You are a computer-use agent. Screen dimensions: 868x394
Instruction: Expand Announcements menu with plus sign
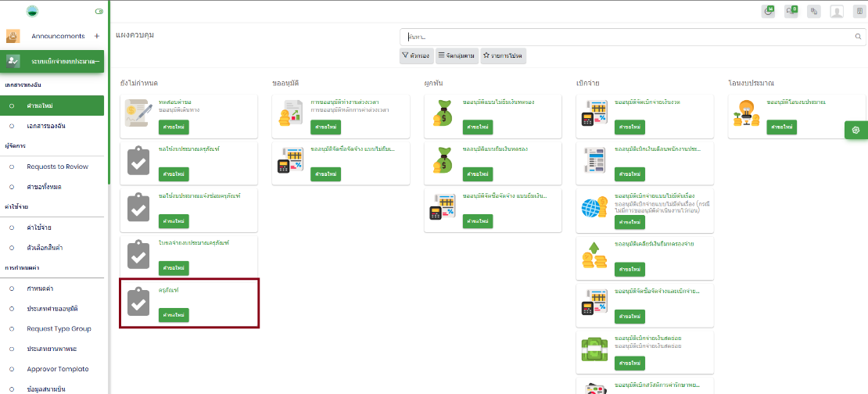[x=96, y=36]
